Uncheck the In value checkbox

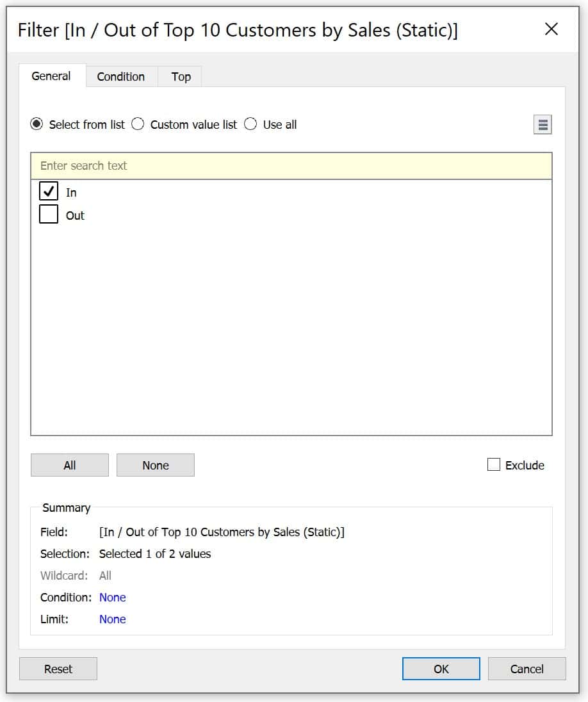(49, 191)
